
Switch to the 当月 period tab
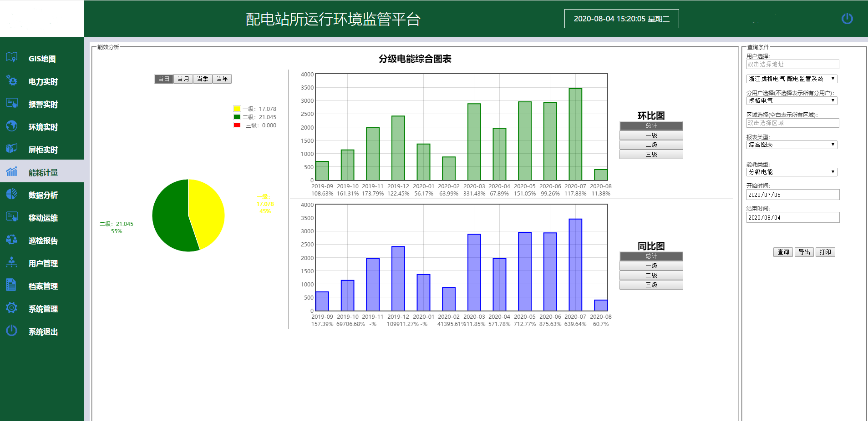click(x=183, y=79)
